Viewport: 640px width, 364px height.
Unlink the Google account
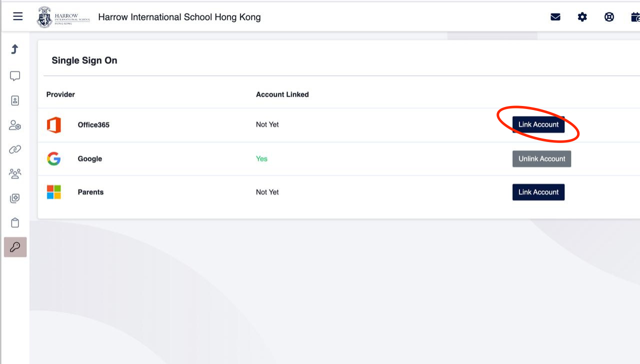[x=541, y=158]
